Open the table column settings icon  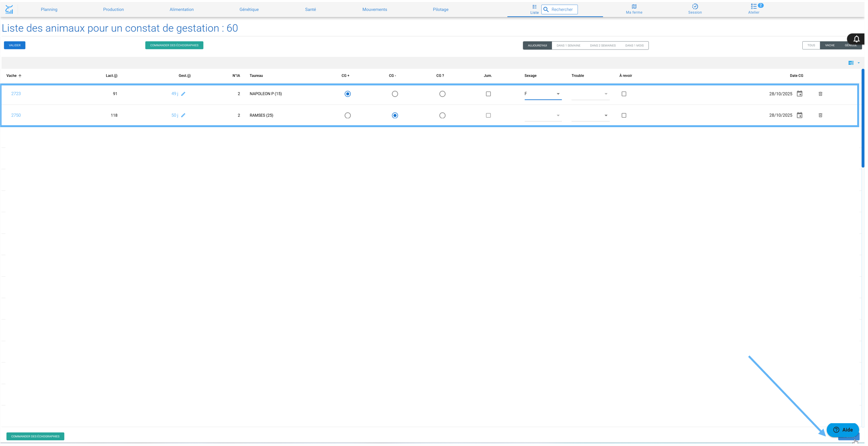click(x=851, y=63)
